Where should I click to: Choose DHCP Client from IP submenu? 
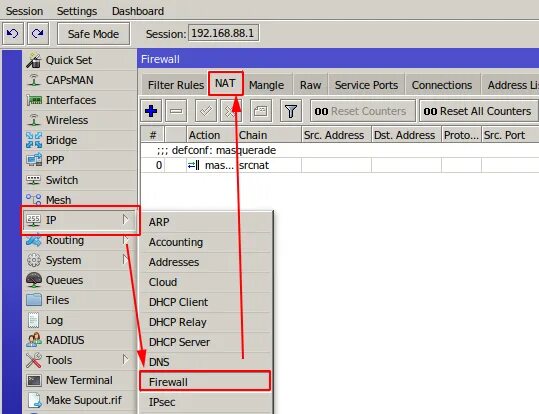pos(206,302)
